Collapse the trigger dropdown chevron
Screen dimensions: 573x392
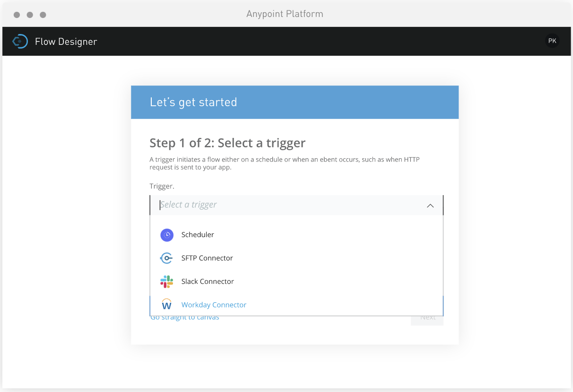click(430, 205)
